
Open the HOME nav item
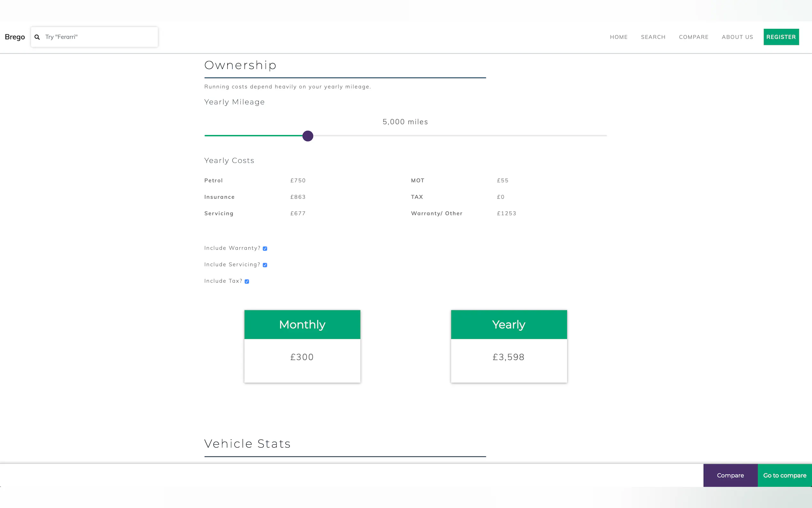click(618, 37)
